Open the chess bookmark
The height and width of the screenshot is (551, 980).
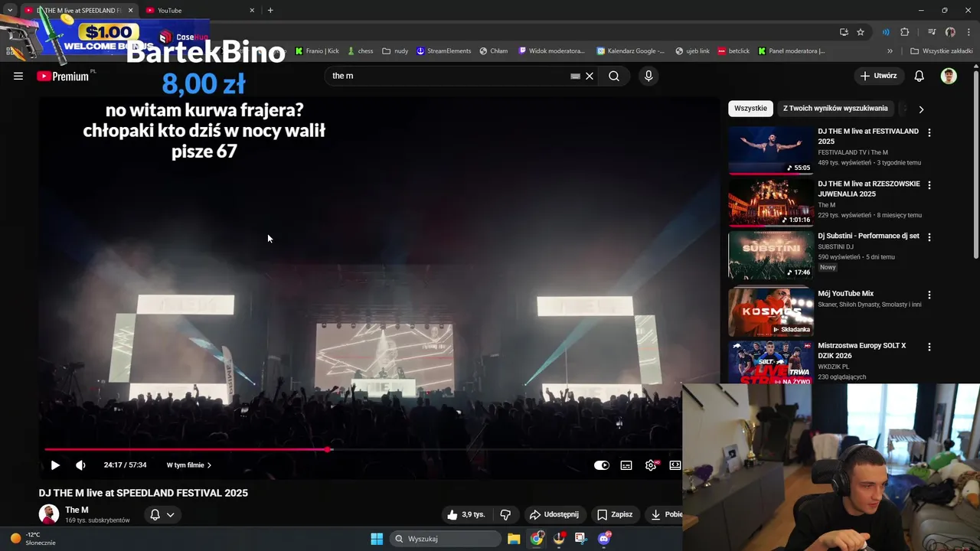(360, 51)
